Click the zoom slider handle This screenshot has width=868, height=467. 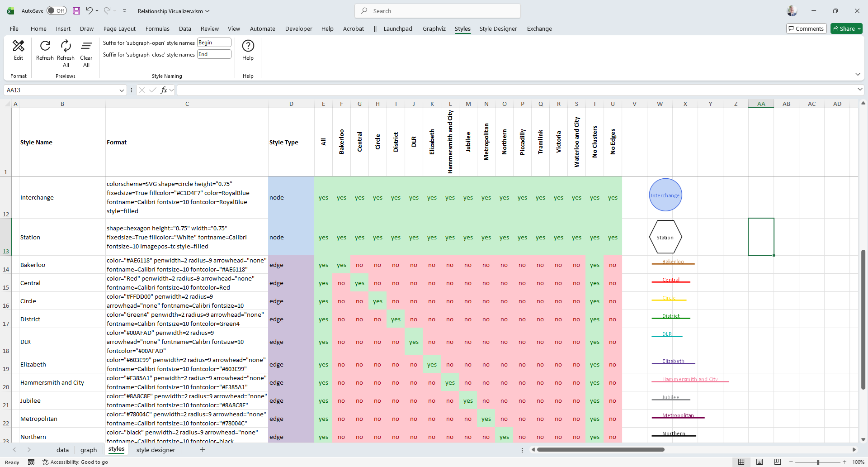(818, 462)
